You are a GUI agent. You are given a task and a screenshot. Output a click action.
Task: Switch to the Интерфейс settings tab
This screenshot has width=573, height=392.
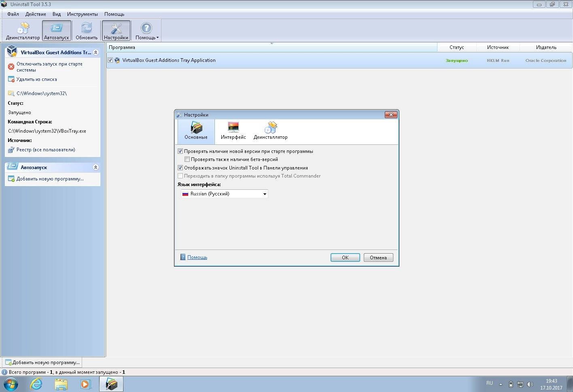coord(233,131)
